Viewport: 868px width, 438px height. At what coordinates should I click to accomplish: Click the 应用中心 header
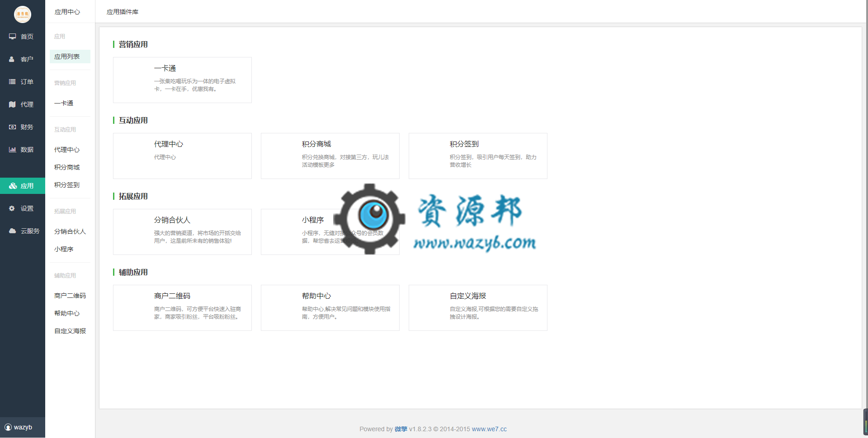point(67,12)
